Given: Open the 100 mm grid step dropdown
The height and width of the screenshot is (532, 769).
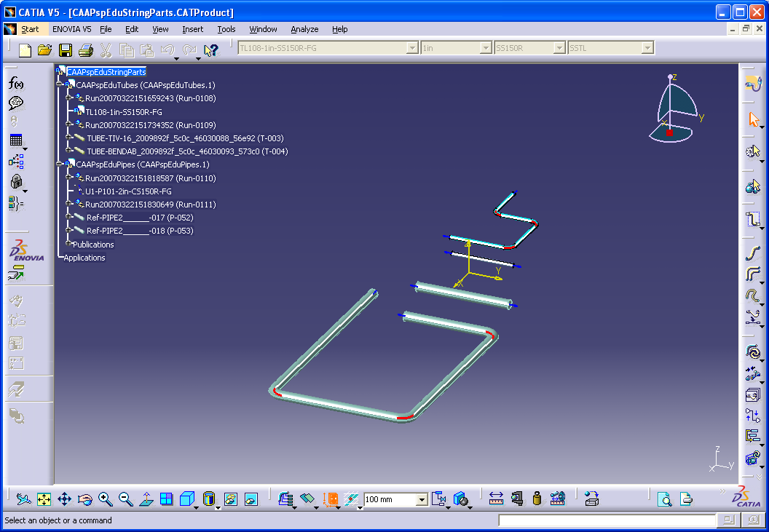Looking at the screenshot, I should point(422,500).
